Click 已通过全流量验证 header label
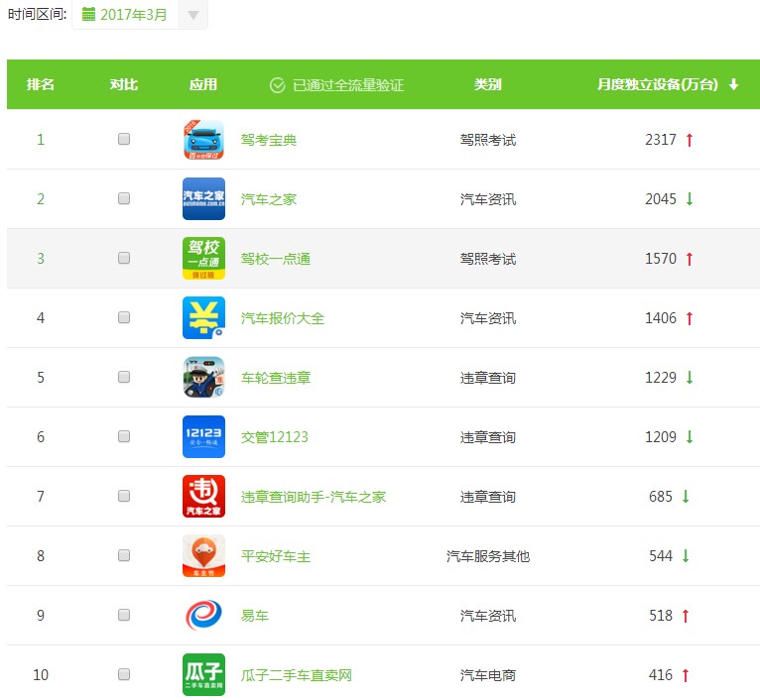The image size is (760, 700). [x=348, y=85]
